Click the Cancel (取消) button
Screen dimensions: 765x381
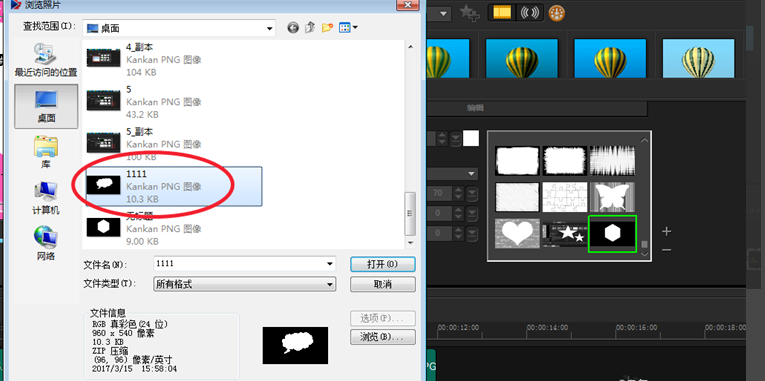(383, 284)
